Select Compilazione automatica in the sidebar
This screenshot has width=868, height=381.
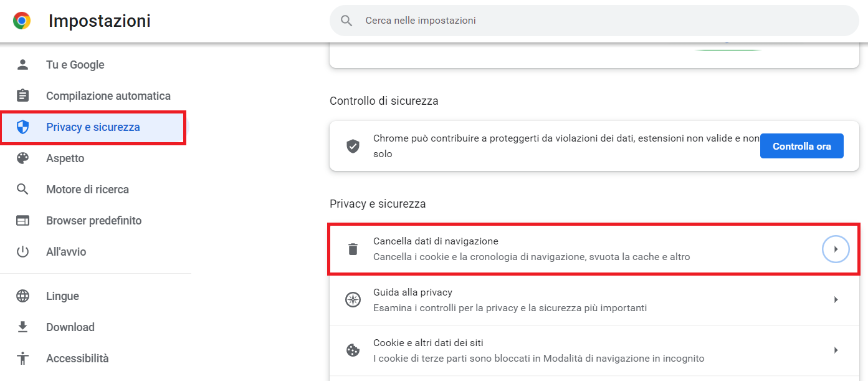point(108,95)
